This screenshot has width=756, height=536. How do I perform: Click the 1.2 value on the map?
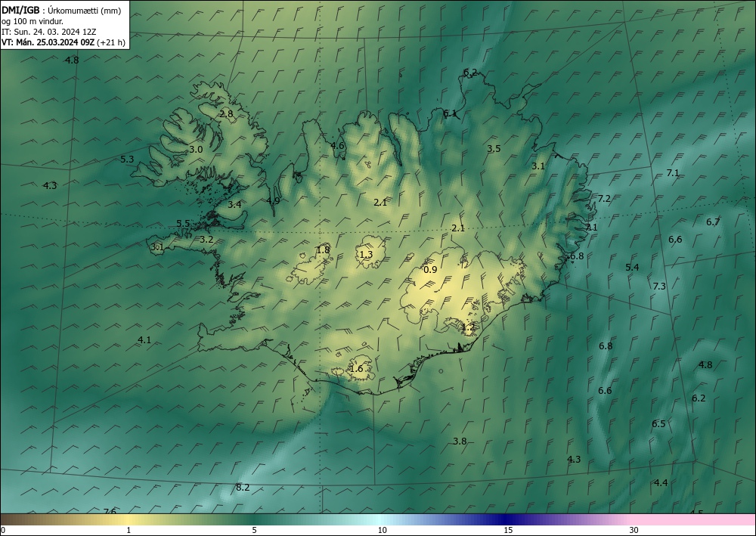pyautogui.click(x=468, y=327)
